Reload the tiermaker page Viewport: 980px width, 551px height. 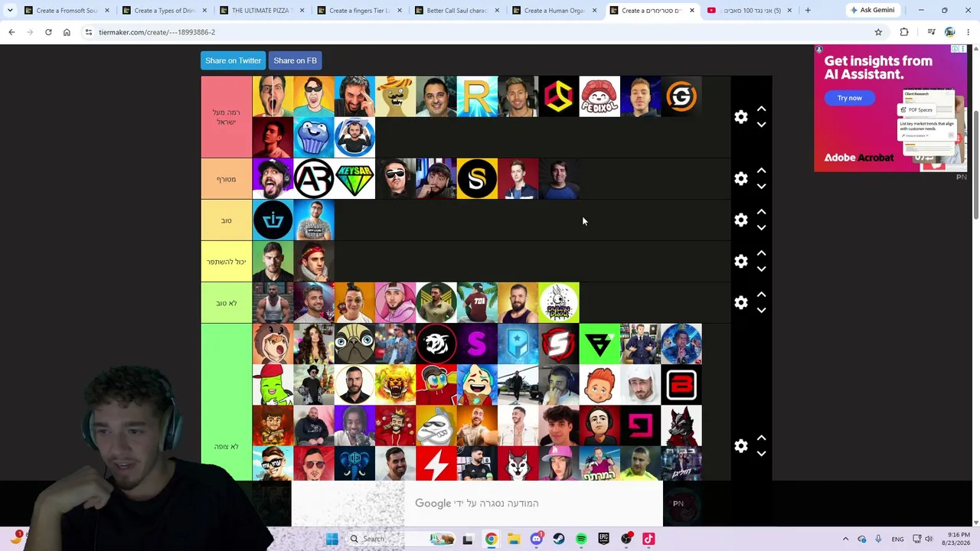pos(48,32)
